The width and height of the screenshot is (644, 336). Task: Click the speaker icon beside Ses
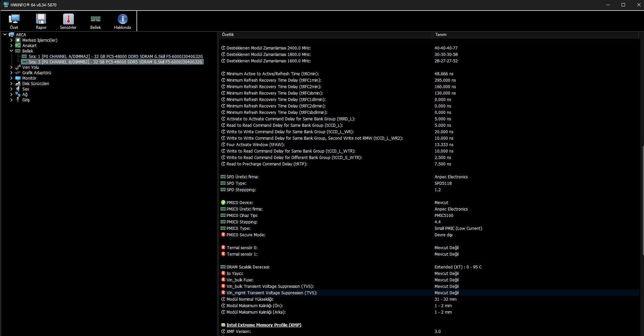(x=18, y=89)
